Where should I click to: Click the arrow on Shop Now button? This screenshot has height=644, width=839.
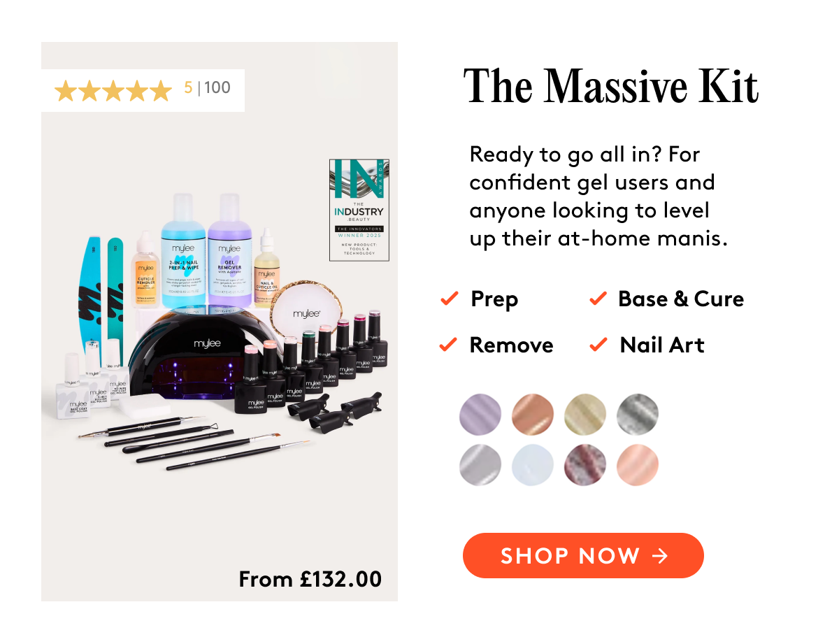point(659,556)
